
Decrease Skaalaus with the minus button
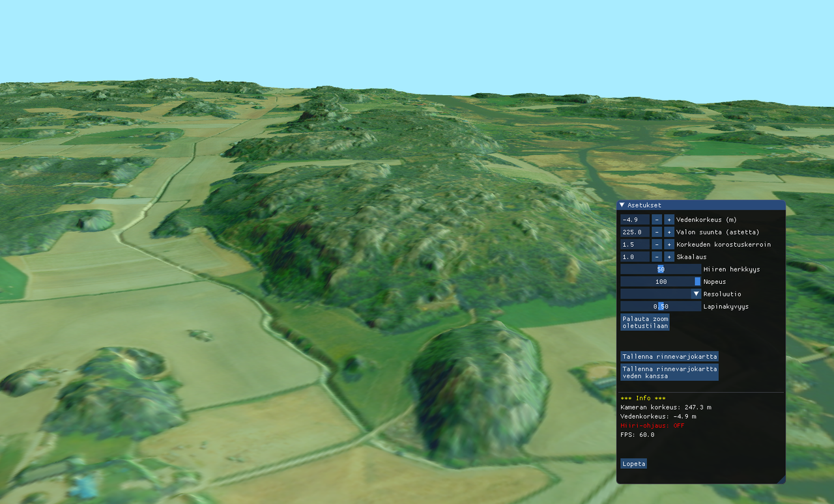click(657, 257)
